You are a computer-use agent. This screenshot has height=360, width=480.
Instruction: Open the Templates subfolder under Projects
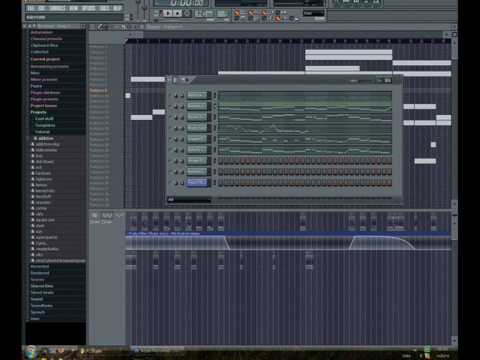pyautogui.click(x=45, y=125)
